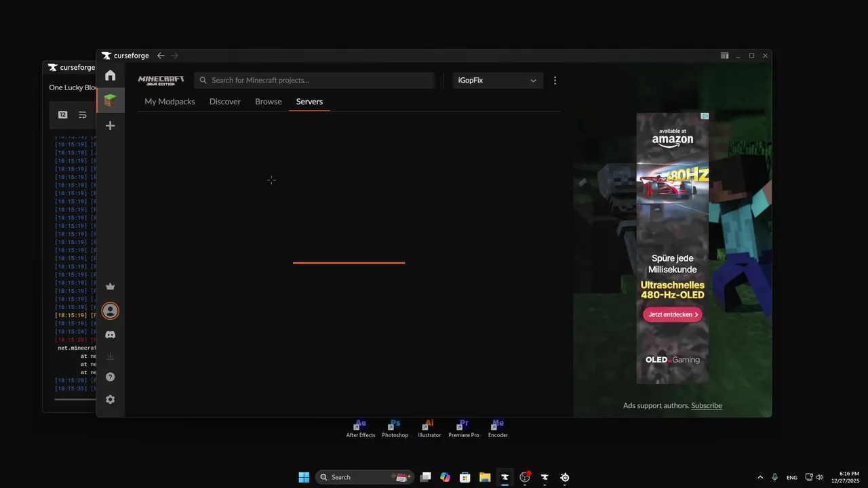Open the user profile avatar icon
The width and height of the screenshot is (868, 488).
(110, 311)
